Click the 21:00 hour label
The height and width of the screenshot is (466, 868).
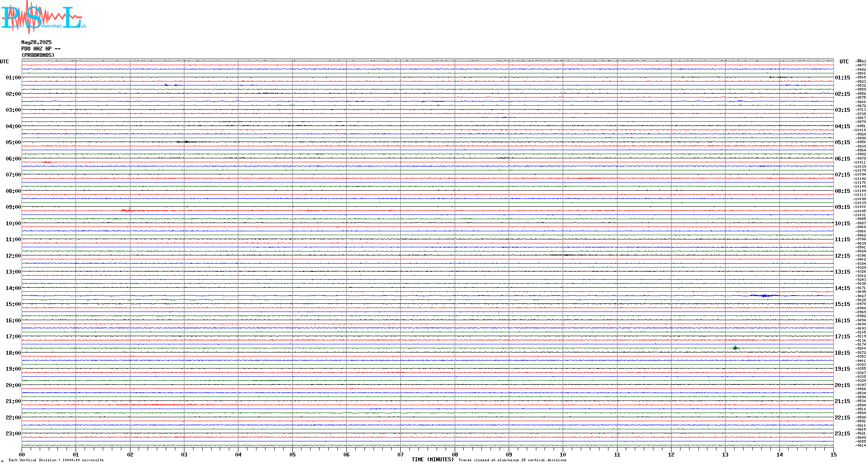tap(13, 401)
